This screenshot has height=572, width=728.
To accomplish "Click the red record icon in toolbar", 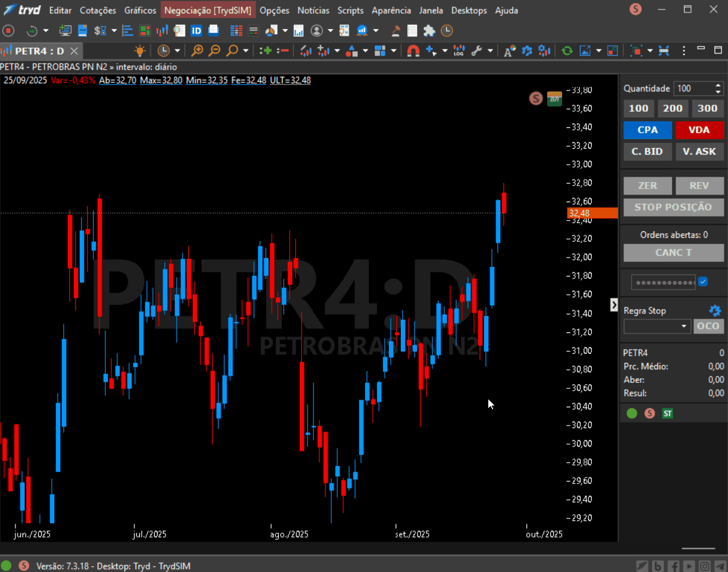I will (x=8, y=30).
